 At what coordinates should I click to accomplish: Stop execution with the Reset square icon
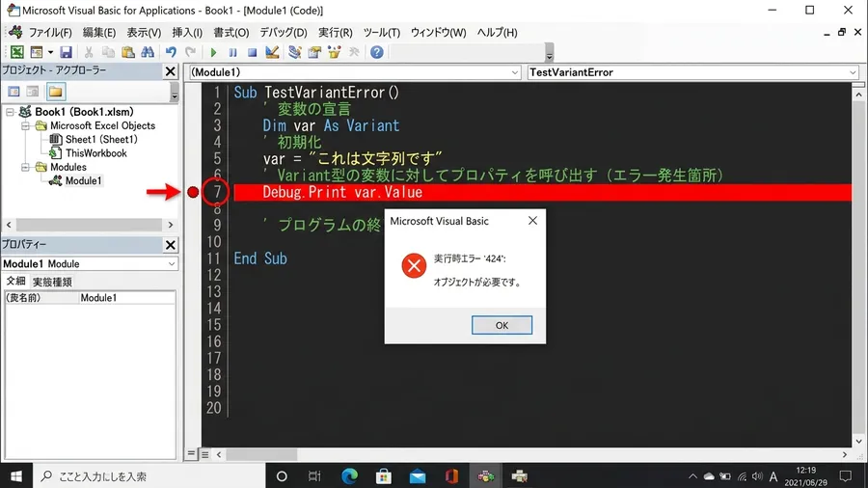[252, 53]
